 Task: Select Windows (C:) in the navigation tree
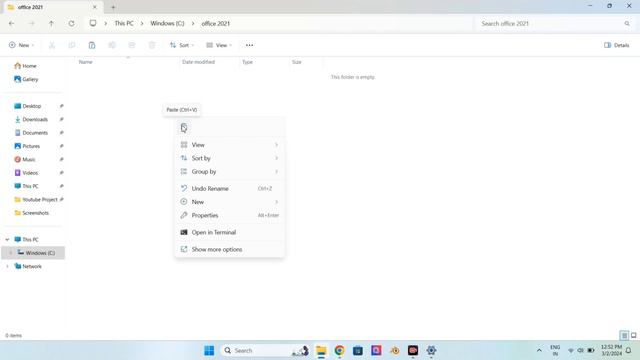(x=33, y=253)
